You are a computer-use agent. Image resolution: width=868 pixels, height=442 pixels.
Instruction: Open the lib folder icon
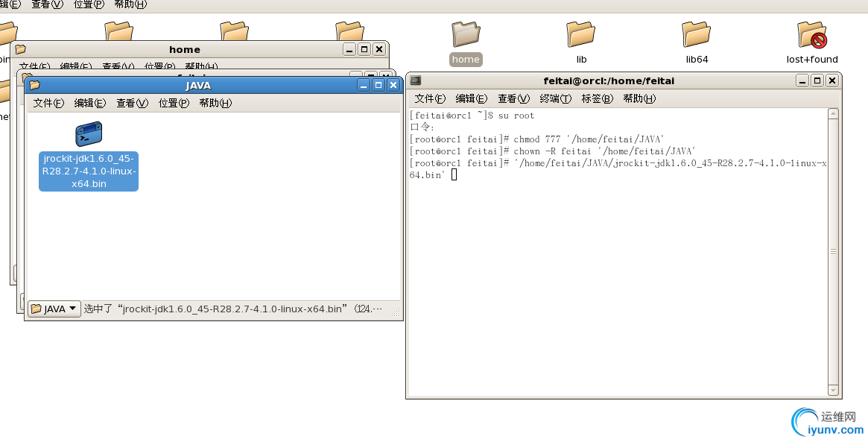580,34
